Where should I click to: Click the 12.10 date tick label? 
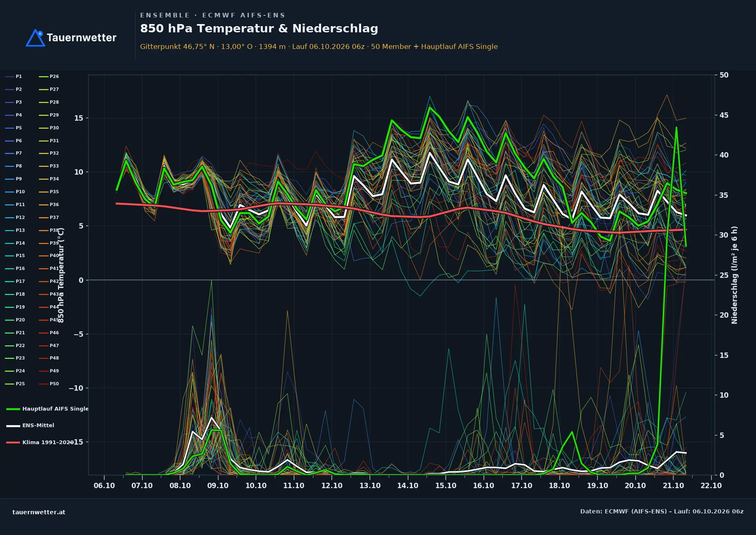[332, 486]
